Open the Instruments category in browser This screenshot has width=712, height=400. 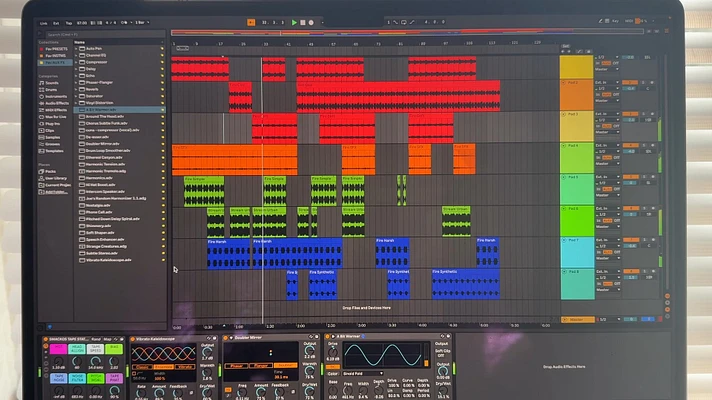click(56, 96)
